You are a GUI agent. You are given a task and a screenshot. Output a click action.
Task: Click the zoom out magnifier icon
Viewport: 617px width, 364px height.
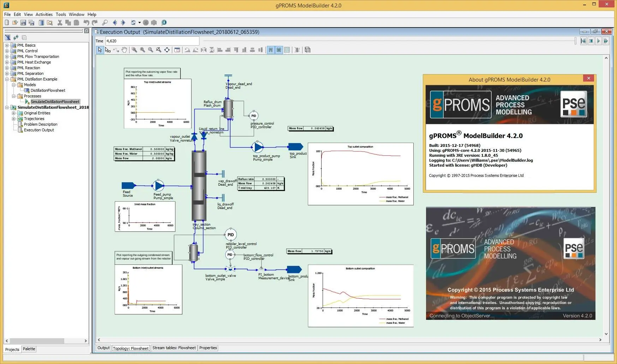click(x=150, y=50)
